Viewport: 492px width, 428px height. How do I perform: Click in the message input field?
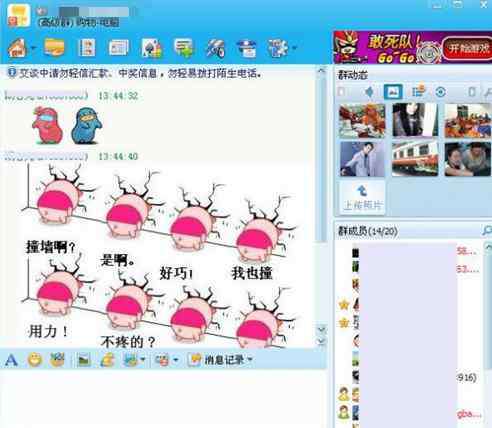tap(163, 398)
